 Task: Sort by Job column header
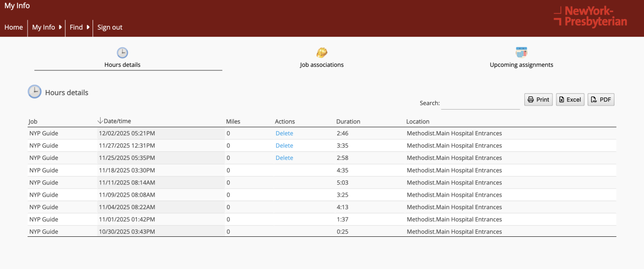click(33, 121)
